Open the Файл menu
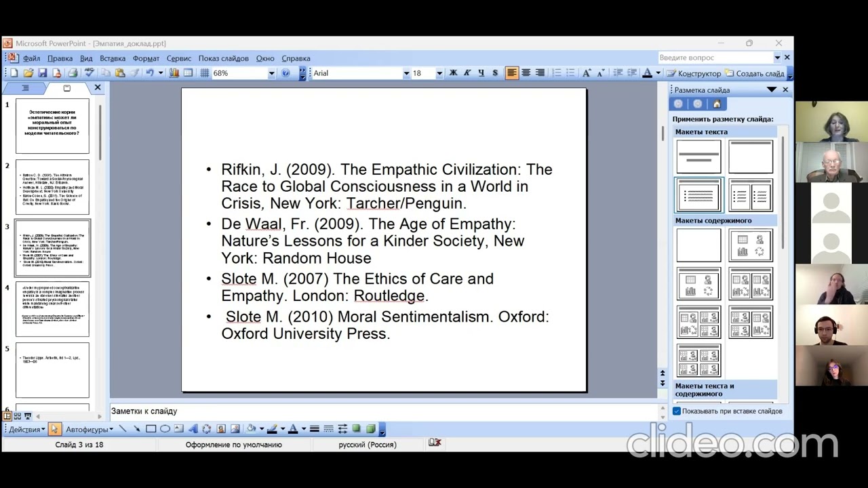This screenshot has height=488, width=868. [x=31, y=58]
